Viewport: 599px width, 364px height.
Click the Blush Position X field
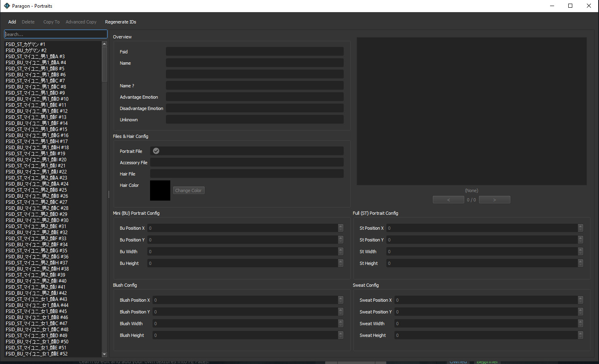click(245, 300)
